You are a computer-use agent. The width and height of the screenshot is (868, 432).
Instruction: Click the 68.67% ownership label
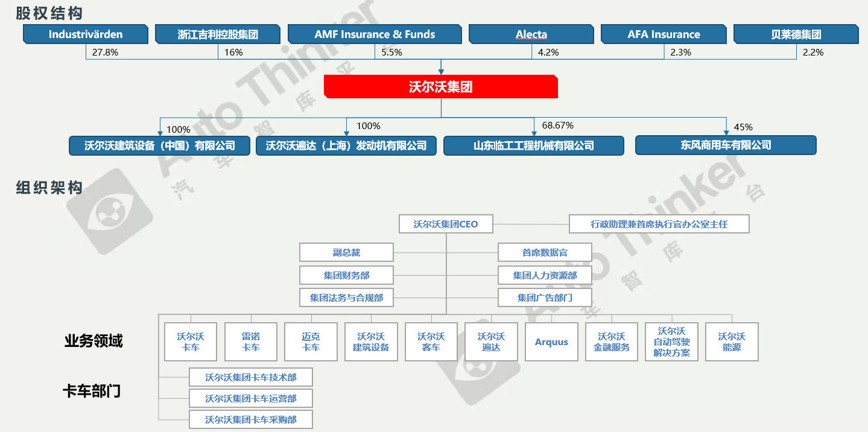click(558, 125)
